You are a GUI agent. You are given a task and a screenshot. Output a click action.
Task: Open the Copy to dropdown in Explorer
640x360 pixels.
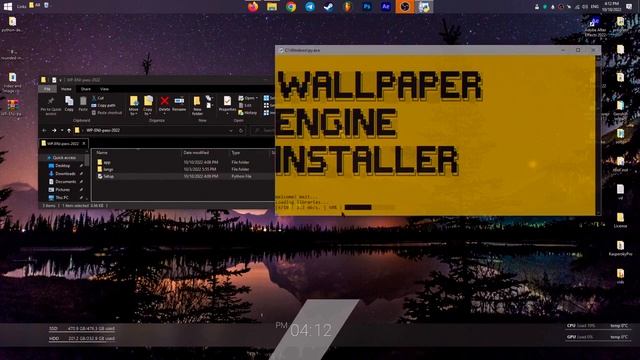coord(148,105)
